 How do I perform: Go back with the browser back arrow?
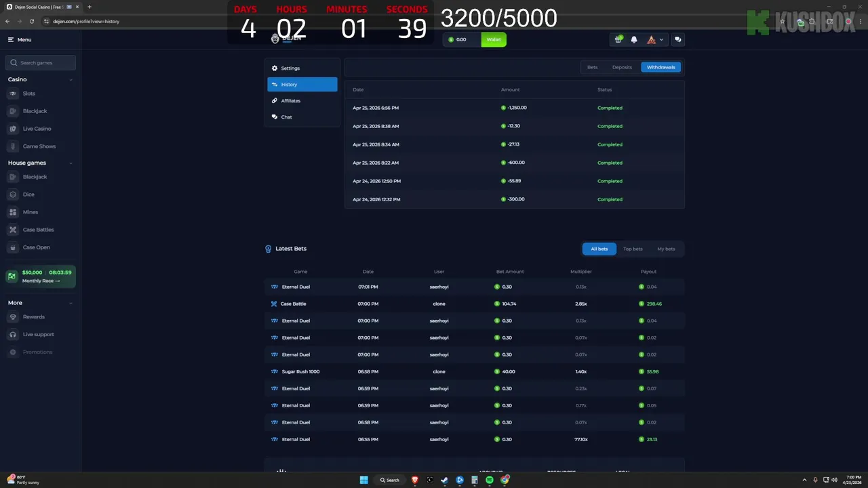(7, 21)
